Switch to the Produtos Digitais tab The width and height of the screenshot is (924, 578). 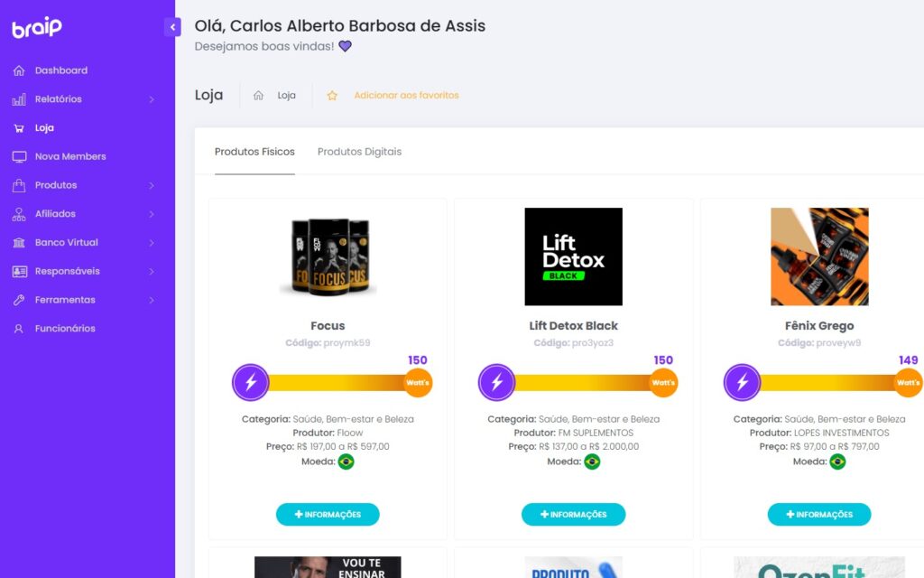[x=359, y=152]
